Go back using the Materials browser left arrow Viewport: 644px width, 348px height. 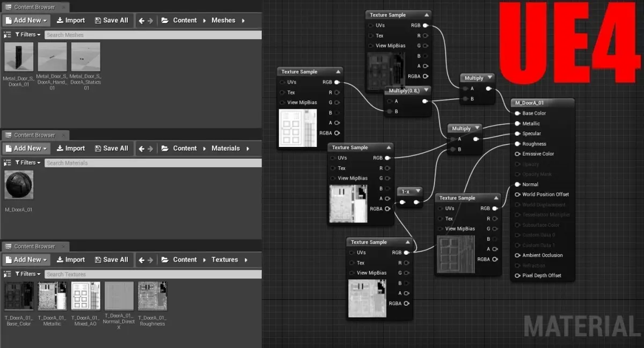(141, 149)
